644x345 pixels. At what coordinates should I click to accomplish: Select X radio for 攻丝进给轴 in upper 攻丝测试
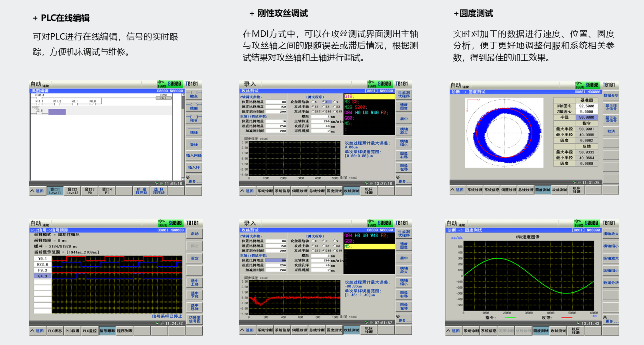[x=313, y=102]
